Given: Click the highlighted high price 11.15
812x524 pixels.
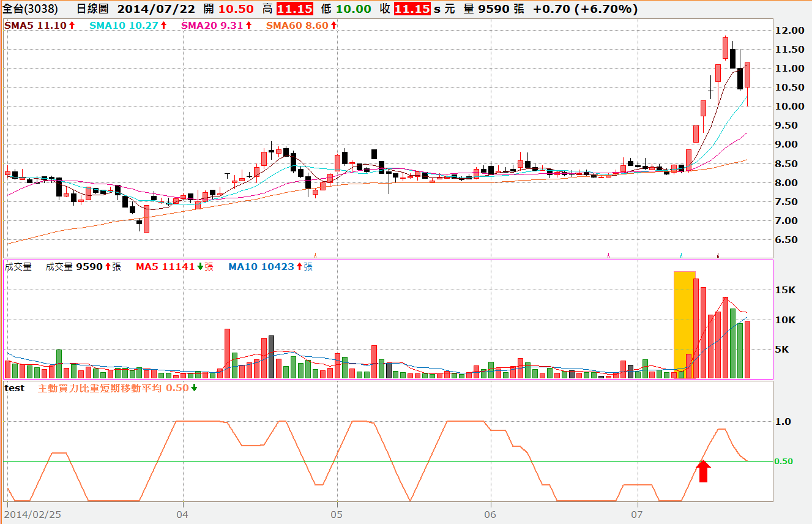Looking at the screenshot, I should click(x=294, y=9).
